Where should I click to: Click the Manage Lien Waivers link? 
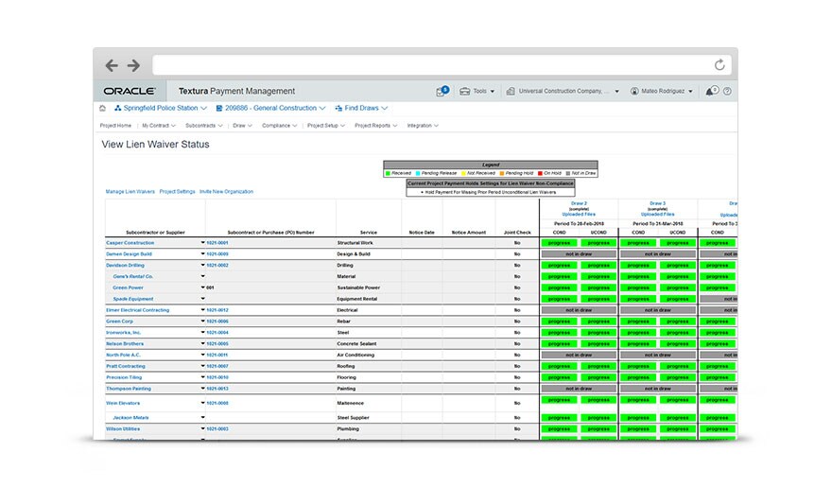[x=130, y=192]
